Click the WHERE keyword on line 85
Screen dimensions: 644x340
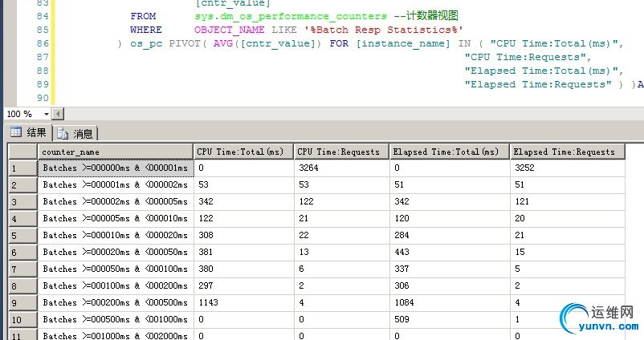[x=146, y=30]
